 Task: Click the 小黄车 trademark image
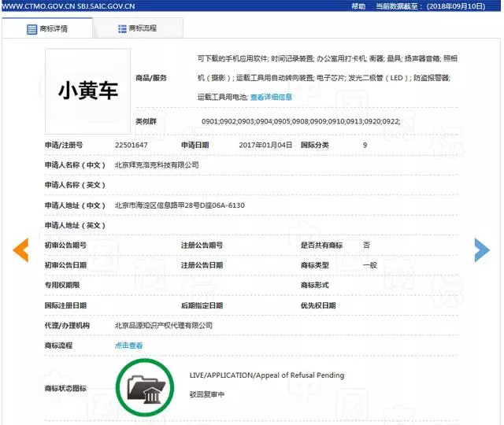[x=87, y=91]
